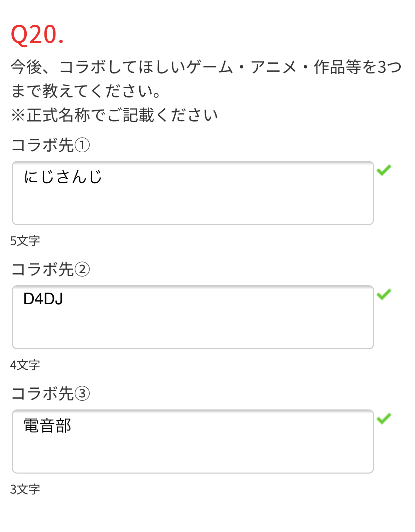Place cursor on the にじさんじ text
415x532 pixels.
pyautogui.click(x=63, y=177)
